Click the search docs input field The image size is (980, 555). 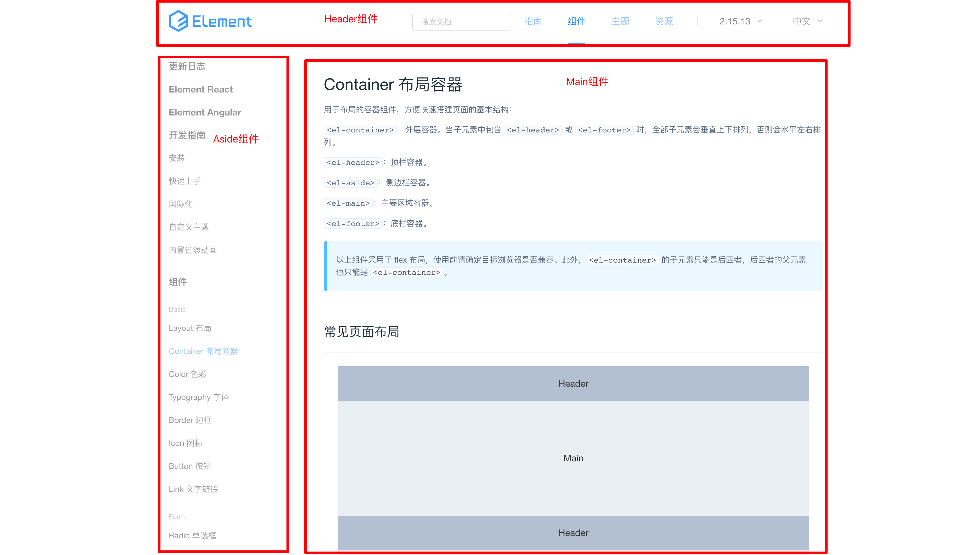pyautogui.click(x=461, y=22)
